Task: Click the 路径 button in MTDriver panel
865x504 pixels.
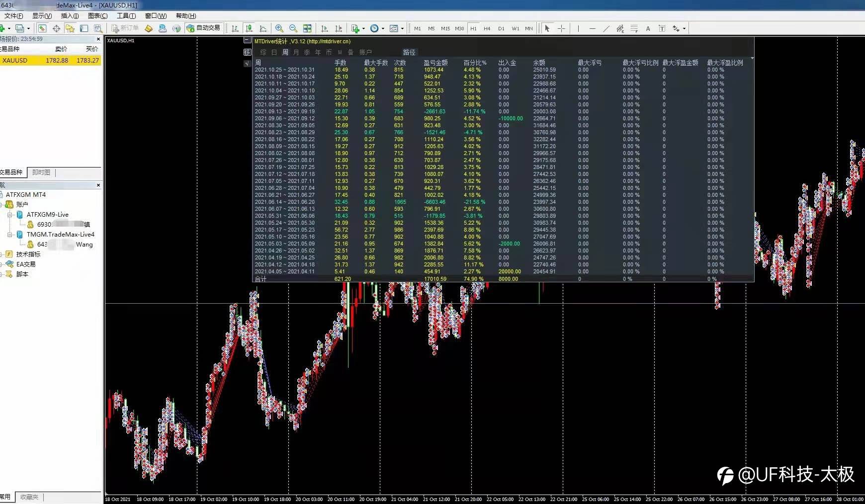Action: pyautogui.click(x=409, y=52)
